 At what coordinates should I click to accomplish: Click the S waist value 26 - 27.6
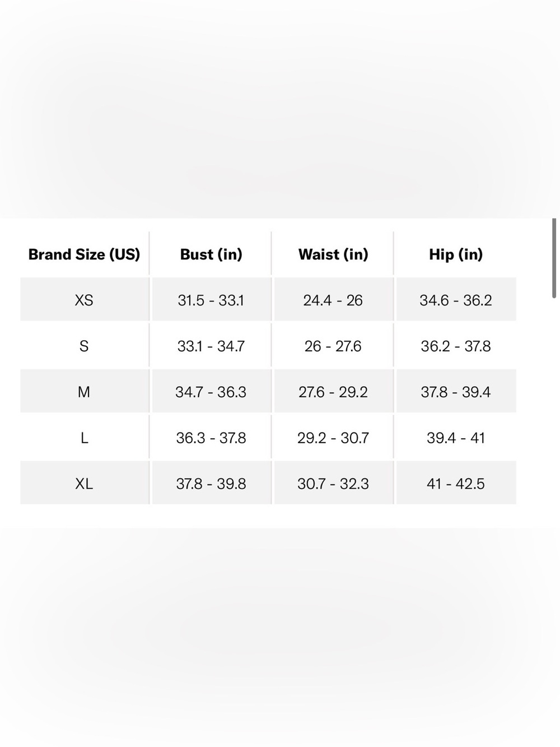tap(333, 346)
